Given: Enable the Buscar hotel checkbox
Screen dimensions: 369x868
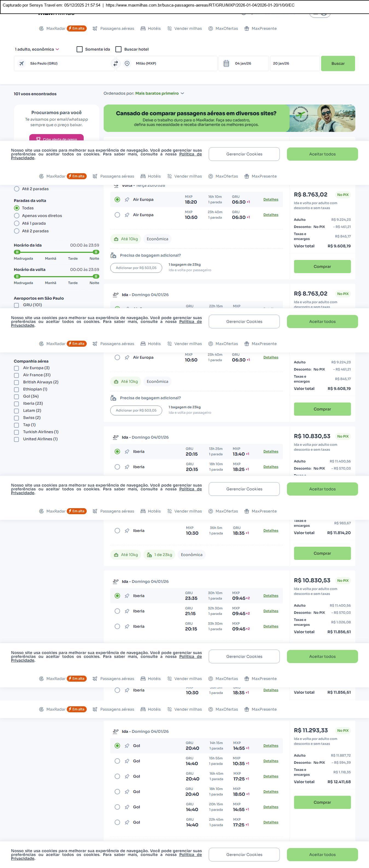Looking at the screenshot, I should pos(118,49).
